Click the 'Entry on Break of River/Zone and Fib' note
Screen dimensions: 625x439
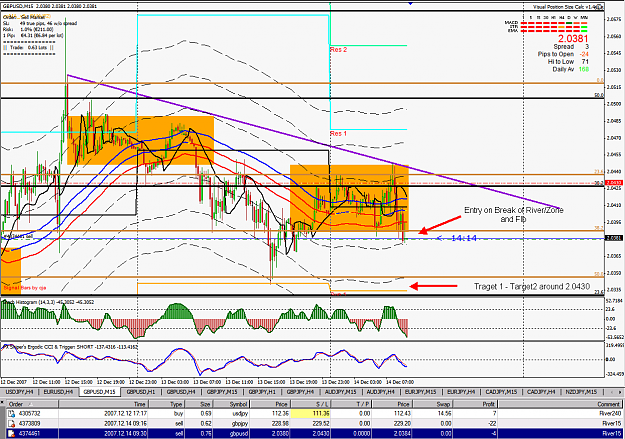coord(514,215)
